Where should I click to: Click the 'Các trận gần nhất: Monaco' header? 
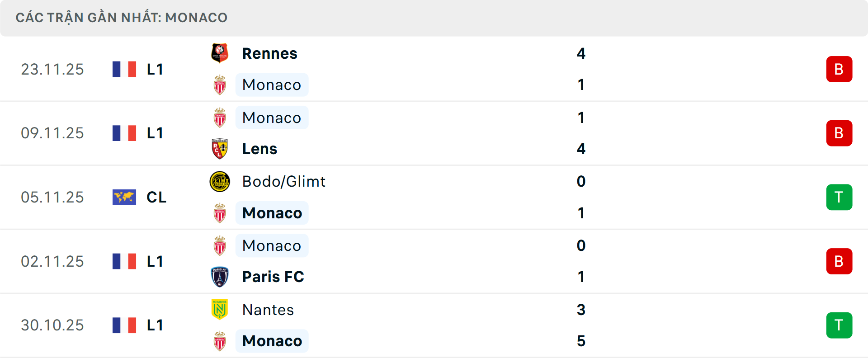click(x=122, y=18)
